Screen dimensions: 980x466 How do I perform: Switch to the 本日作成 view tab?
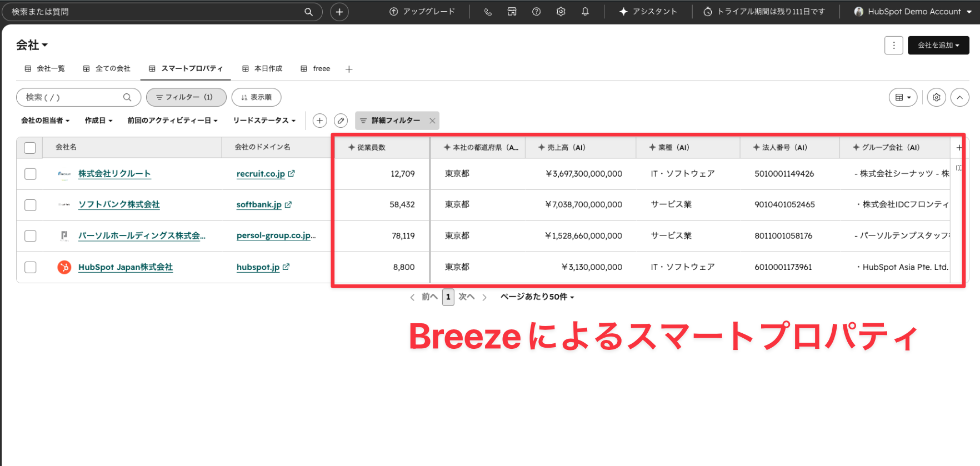tap(262, 69)
